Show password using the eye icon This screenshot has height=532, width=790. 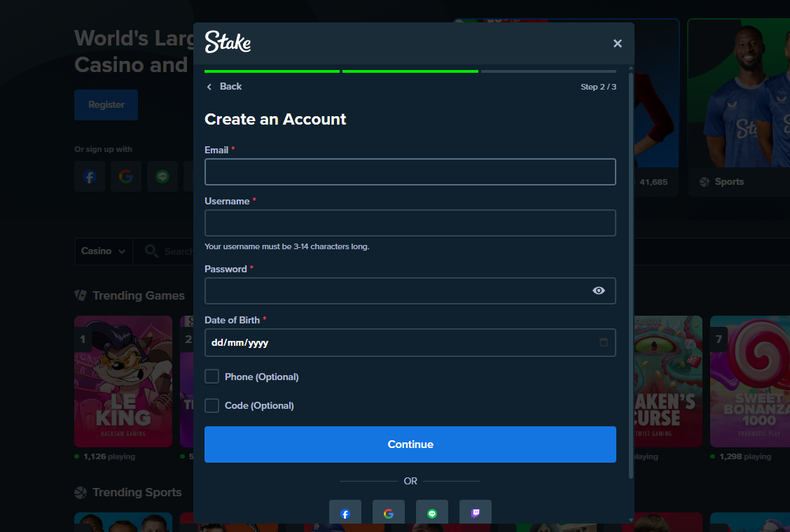pyautogui.click(x=599, y=290)
